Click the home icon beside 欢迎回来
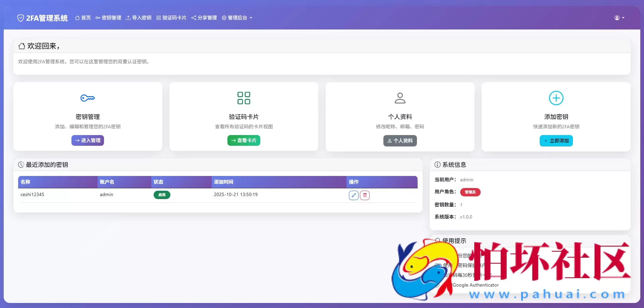This screenshot has width=644, height=308. click(x=22, y=46)
